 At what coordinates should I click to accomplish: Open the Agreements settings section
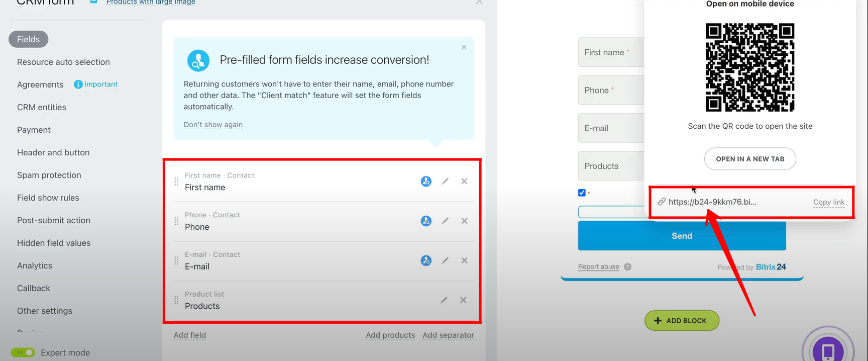tap(40, 84)
